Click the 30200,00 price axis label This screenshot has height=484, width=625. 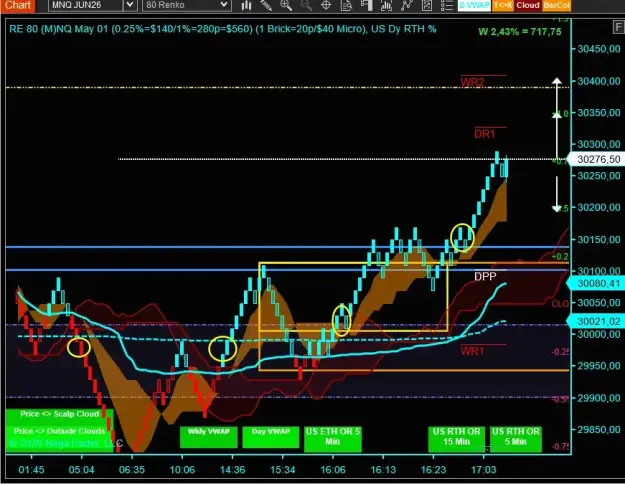(599, 207)
